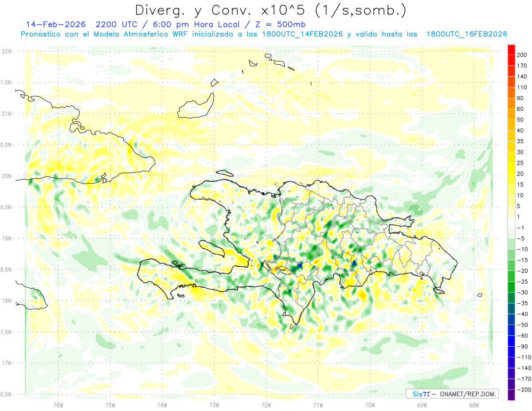Click the positive '110' colorbar label

[523, 87]
